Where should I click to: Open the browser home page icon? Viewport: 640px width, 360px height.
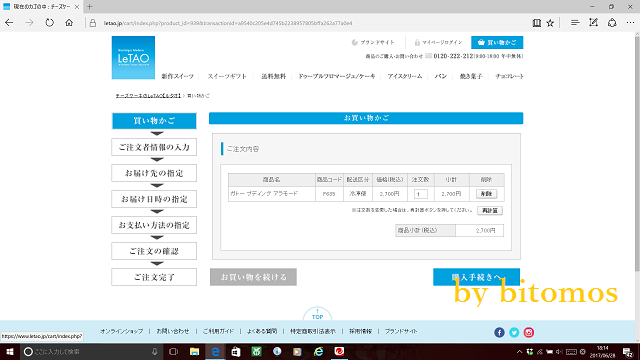click(x=69, y=23)
